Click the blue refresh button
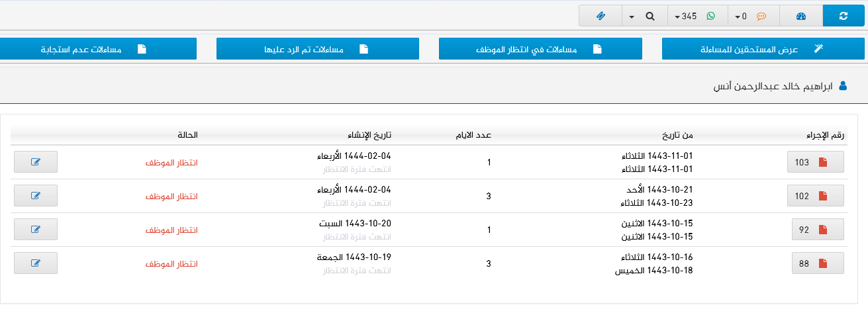The height and width of the screenshot is (311, 868). (x=843, y=16)
